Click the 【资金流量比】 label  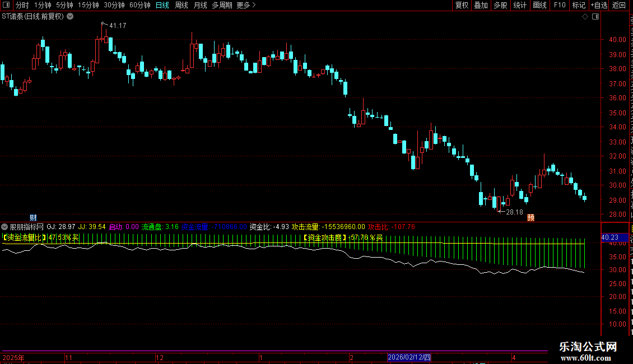[x=25, y=237]
